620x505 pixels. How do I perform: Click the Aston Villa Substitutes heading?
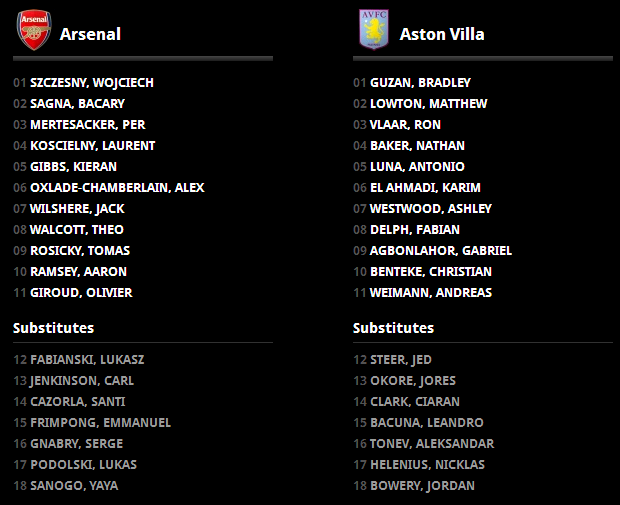393,328
